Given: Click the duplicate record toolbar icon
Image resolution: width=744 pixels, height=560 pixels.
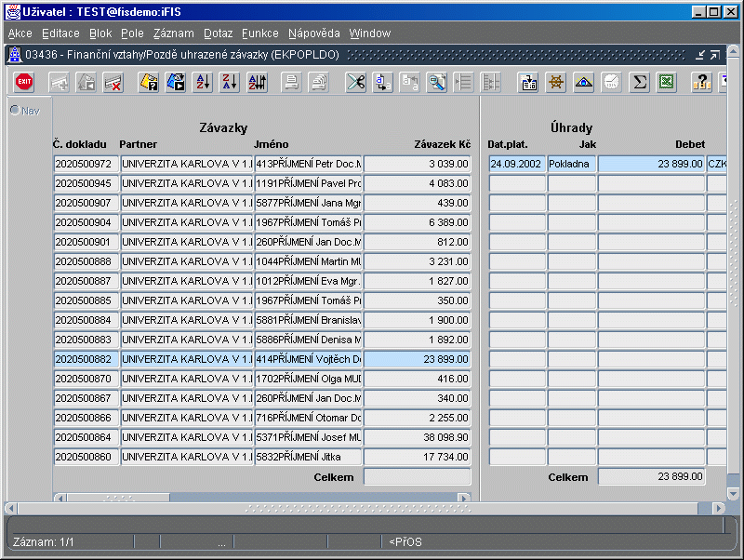Looking at the screenshot, I should (86, 83).
